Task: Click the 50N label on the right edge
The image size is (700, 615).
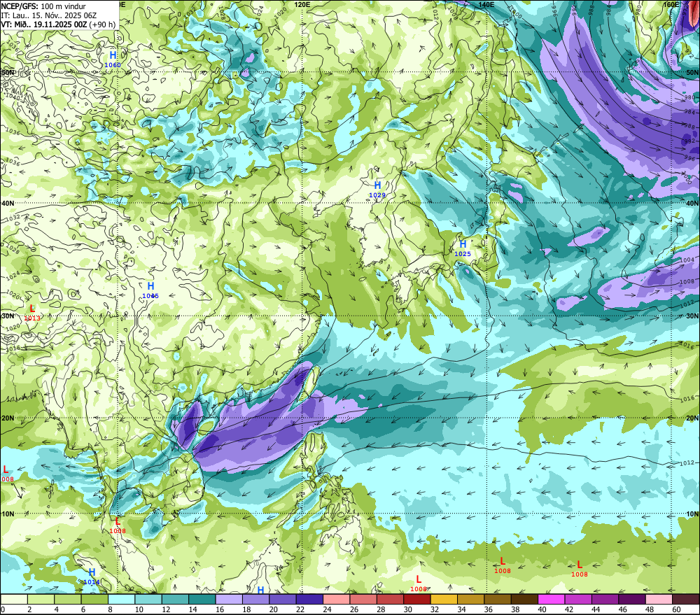Action: click(x=692, y=72)
